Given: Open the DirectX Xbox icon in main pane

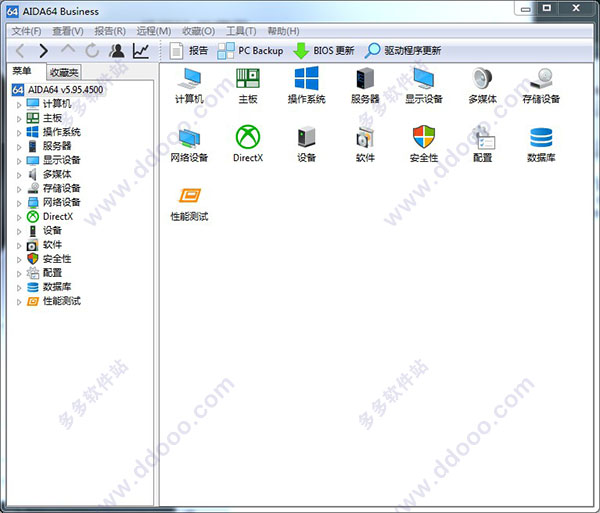Looking at the screenshot, I should pyautogui.click(x=248, y=144).
